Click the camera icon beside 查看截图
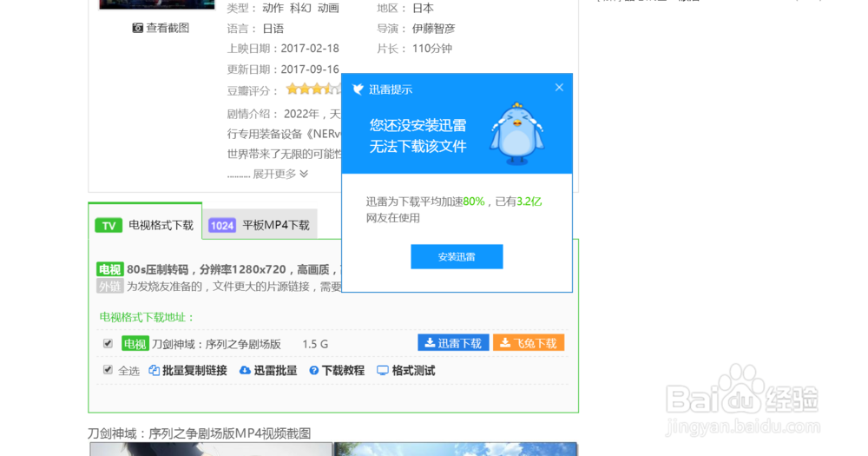 click(137, 28)
